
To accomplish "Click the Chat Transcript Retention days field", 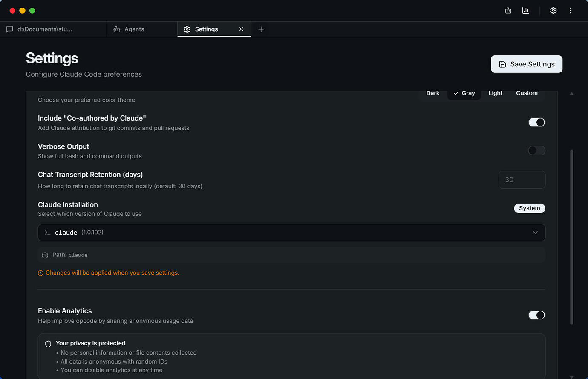I will pyautogui.click(x=522, y=180).
